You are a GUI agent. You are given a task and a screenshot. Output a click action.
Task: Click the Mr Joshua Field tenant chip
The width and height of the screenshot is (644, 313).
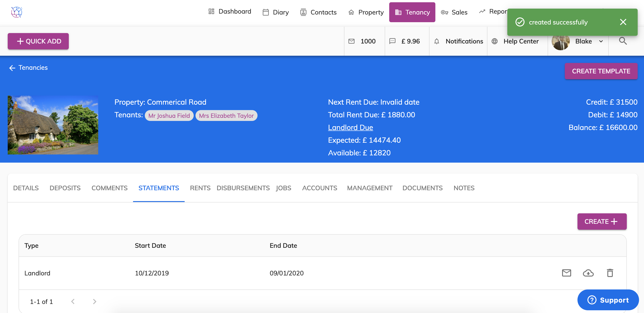pos(169,116)
